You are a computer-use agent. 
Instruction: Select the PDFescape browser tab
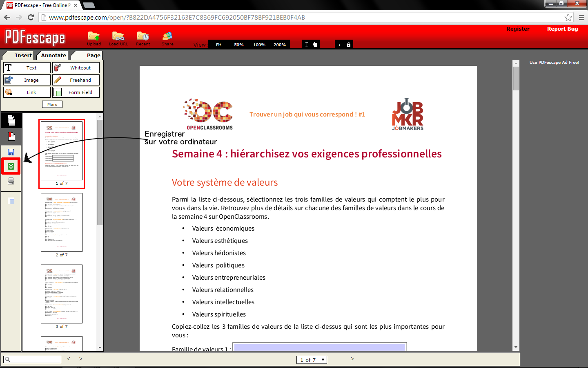click(x=42, y=5)
